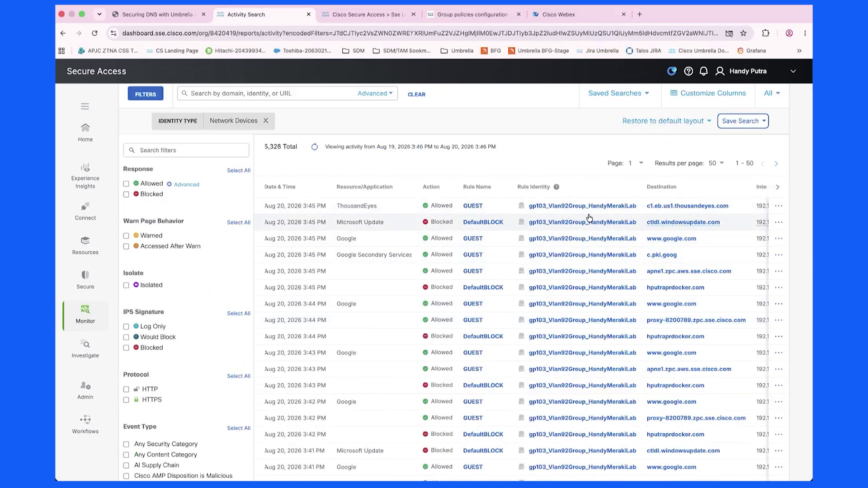The width and height of the screenshot is (868, 488).
Task: Open the Advanced search dropdown
Action: [375, 94]
